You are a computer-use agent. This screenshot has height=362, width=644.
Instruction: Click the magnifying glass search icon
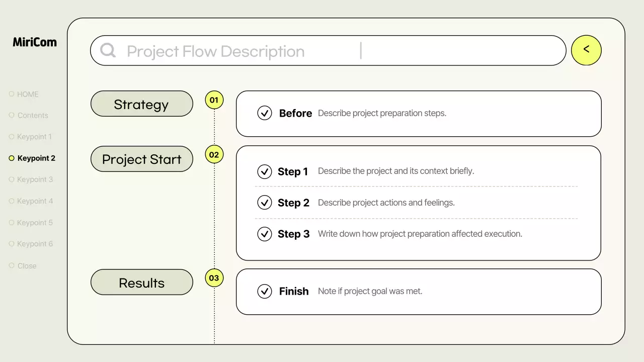click(108, 50)
